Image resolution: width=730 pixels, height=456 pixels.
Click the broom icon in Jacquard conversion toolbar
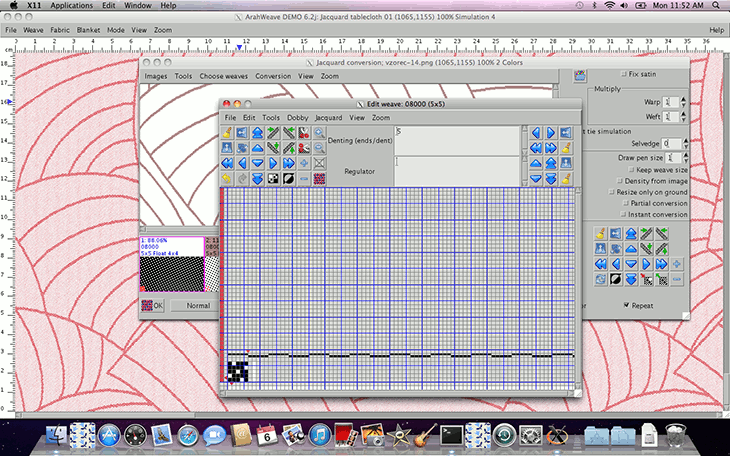(x=601, y=233)
